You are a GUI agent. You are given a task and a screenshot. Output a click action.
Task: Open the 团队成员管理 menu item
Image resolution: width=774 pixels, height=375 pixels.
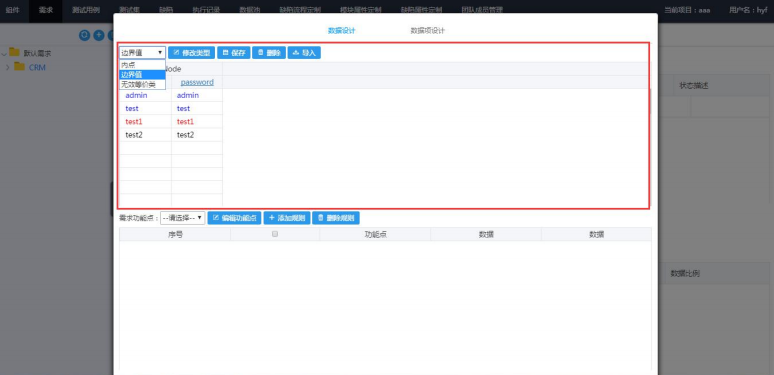482,10
